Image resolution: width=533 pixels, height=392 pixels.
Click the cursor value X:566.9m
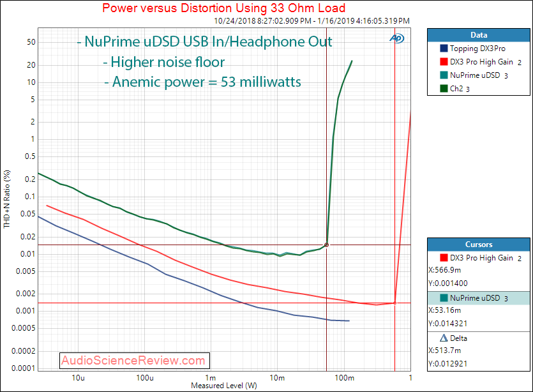coord(445,270)
